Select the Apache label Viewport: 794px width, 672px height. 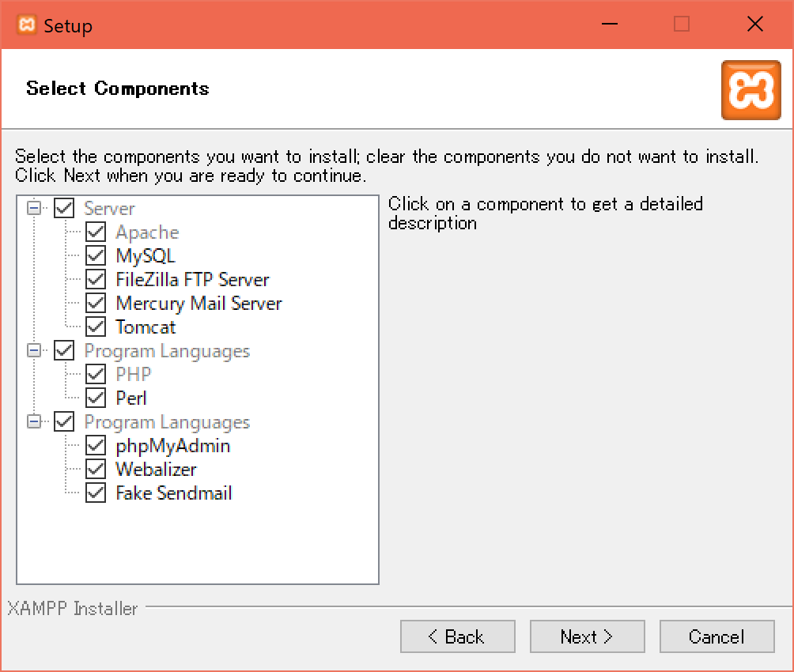point(147,232)
